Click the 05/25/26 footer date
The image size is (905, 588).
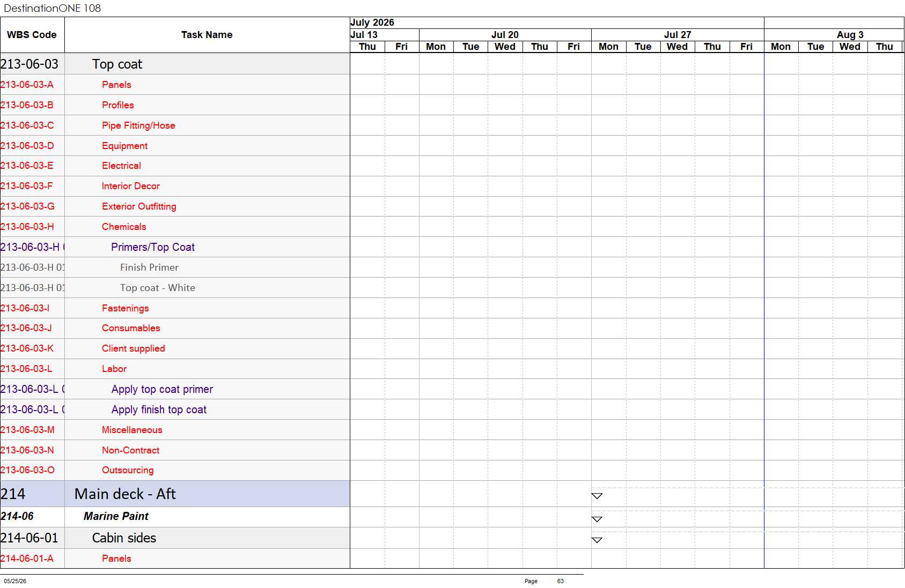[x=15, y=581]
